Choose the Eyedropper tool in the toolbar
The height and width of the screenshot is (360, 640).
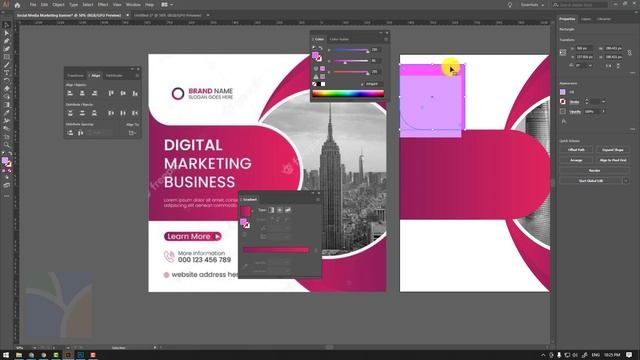click(7, 113)
